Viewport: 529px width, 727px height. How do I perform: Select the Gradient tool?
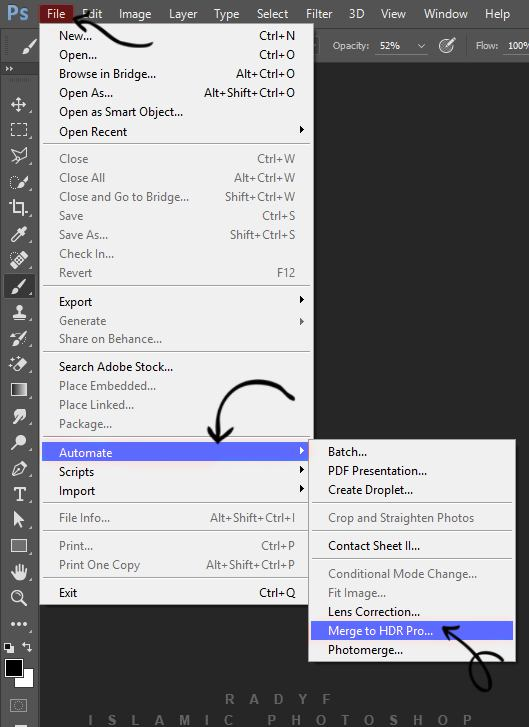click(x=19, y=390)
